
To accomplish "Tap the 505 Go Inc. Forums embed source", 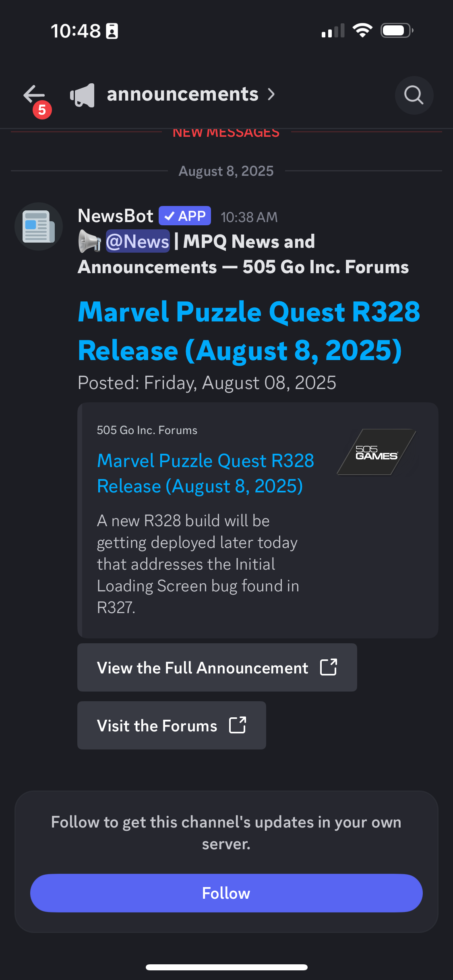I will coord(147,430).
